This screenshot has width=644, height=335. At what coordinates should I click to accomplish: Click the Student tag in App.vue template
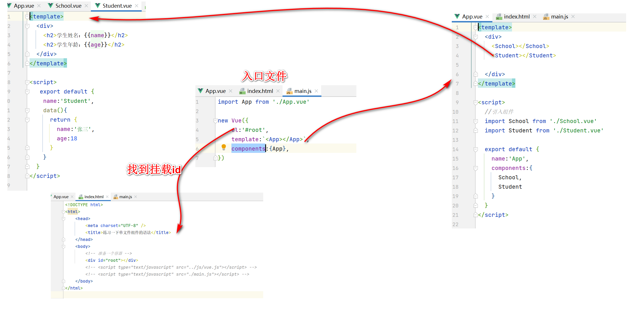coord(524,55)
